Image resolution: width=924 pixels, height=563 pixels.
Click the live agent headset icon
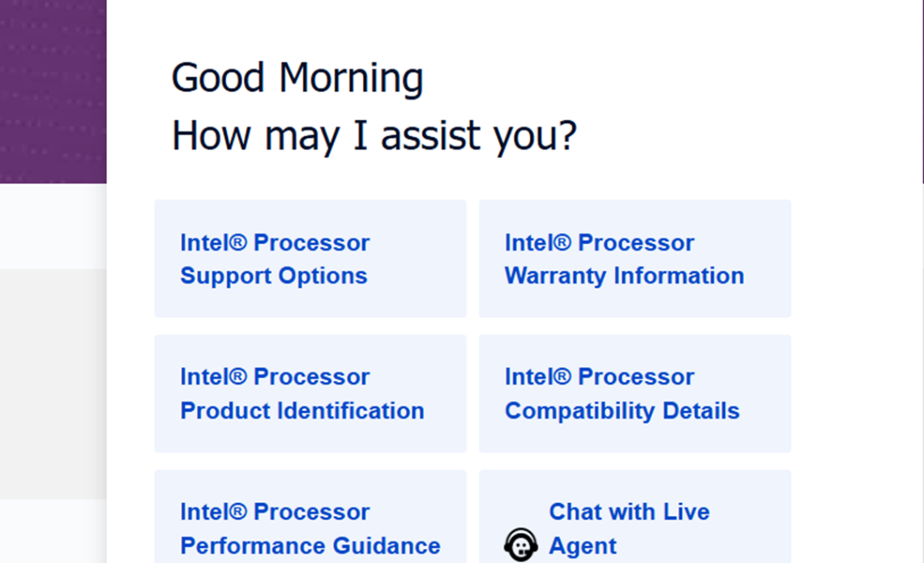click(x=520, y=544)
